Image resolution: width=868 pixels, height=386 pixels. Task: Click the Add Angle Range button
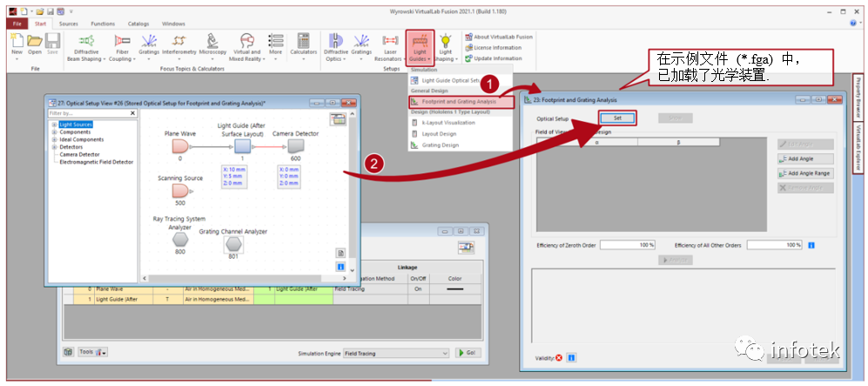[x=805, y=173]
